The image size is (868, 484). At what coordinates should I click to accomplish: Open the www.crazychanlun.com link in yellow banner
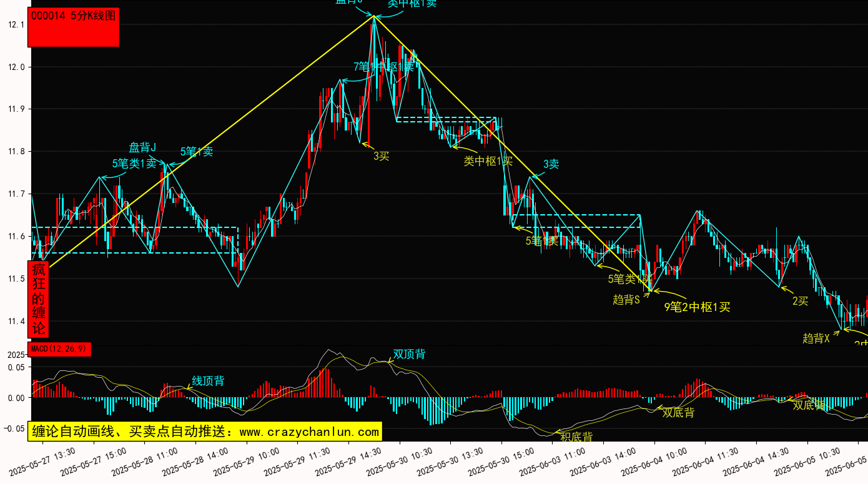[309, 432]
